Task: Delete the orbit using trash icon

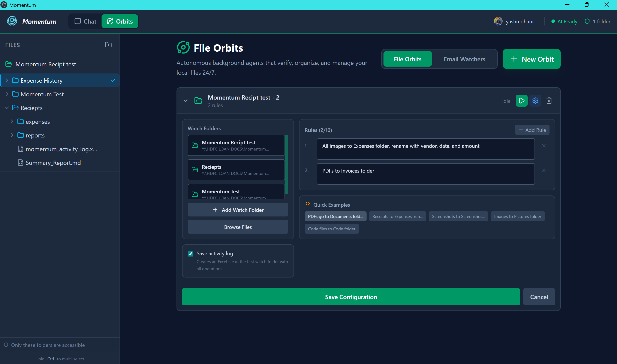Action: coord(549,101)
